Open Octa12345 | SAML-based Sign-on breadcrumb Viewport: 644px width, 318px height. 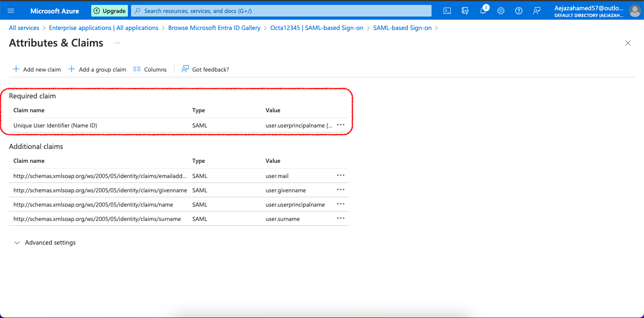pos(317,28)
